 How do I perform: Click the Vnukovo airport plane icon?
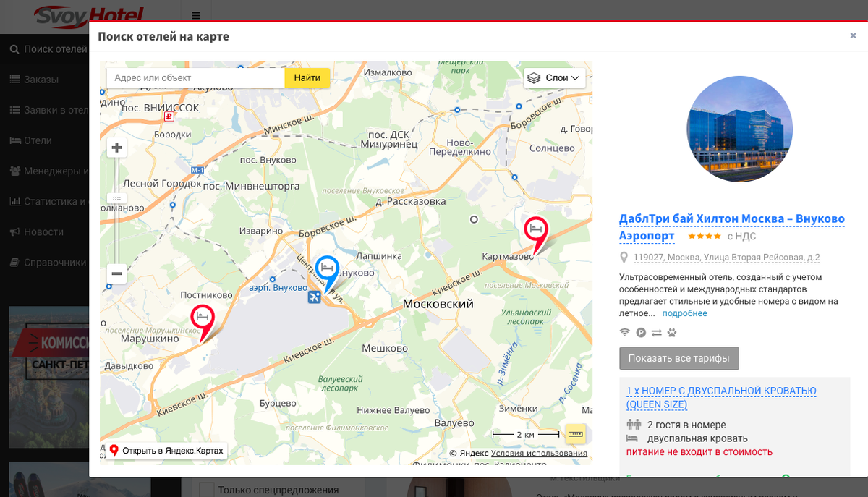(314, 297)
